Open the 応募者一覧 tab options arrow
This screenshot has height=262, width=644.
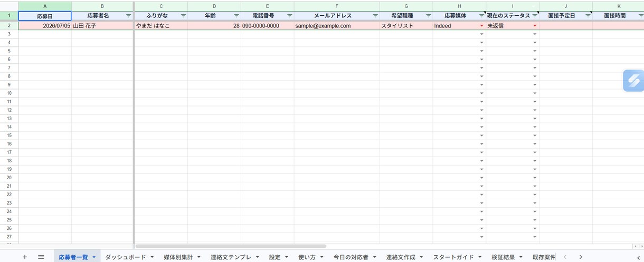(x=94, y=257)
